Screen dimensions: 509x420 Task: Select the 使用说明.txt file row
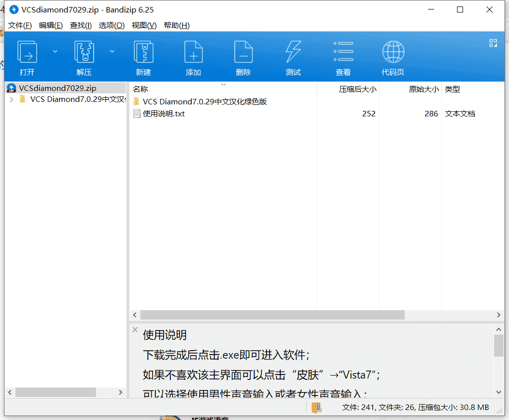click(317, 113)
